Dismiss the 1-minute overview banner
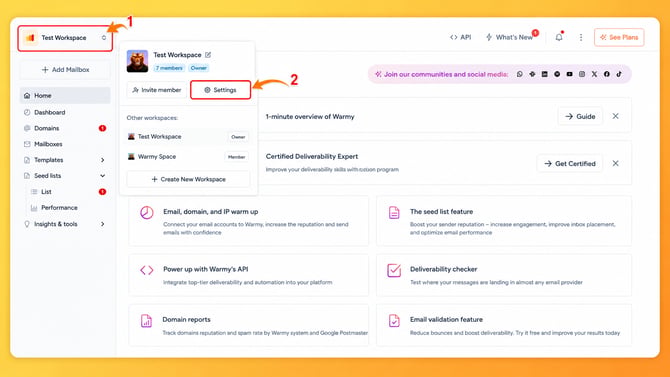Viewport: 670px width, 377px height. click(x=615, y=116)
